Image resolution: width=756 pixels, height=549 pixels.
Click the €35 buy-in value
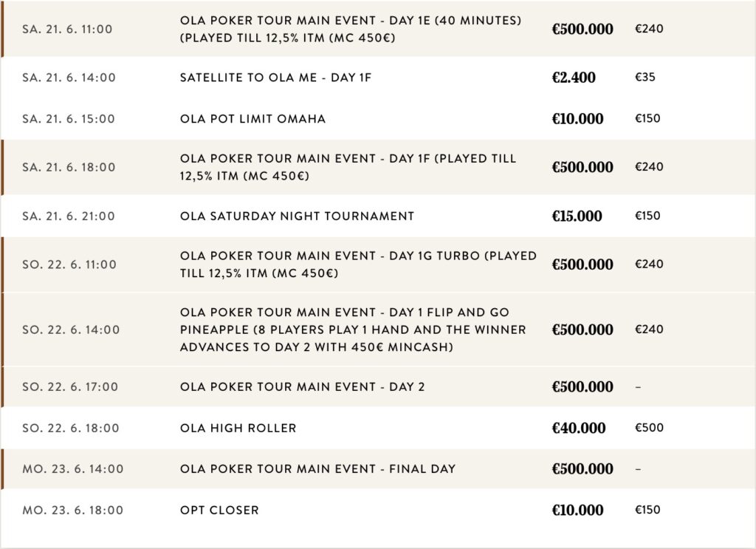pyautogui.click(x=645, y=77)
